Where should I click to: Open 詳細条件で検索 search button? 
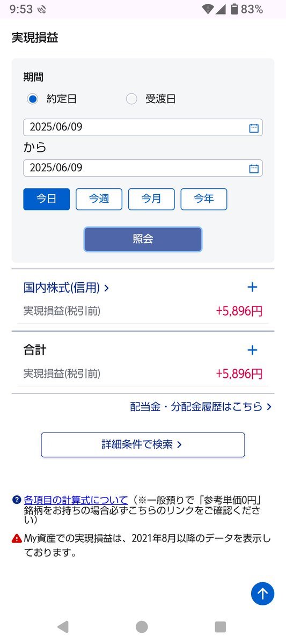point(143,445)
